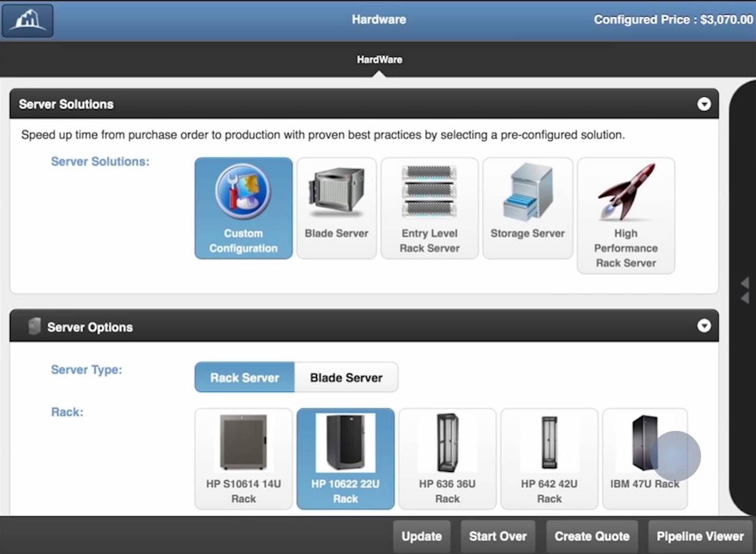
Task: Click the Create Quote button
Action: click(x=591, y=536)
